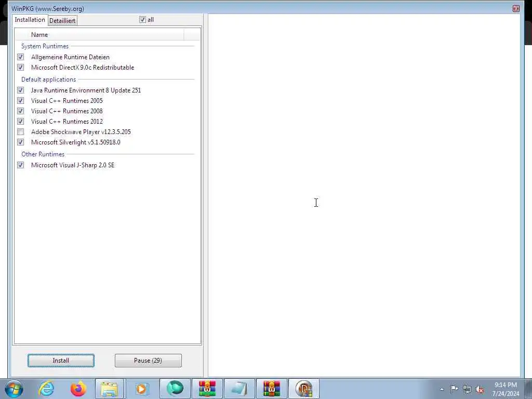The image size is (532, 399).
Task: Open WinRAR icon beside the WinPKG installer icon
Action: click(x=271, y=389)
